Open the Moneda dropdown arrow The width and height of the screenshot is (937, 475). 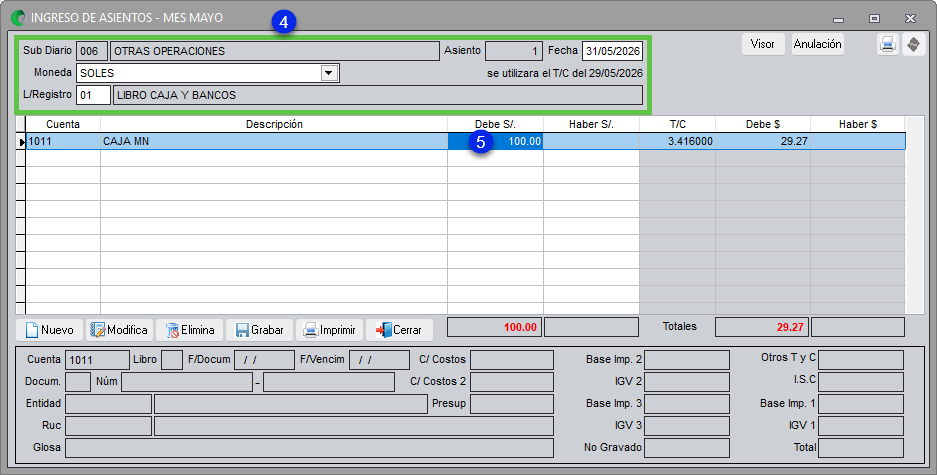tap(328, 73)
